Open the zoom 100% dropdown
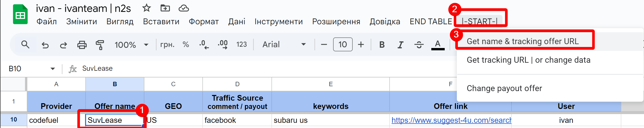The height and width of the screenshot is (128, 644). tap(132, 45)
